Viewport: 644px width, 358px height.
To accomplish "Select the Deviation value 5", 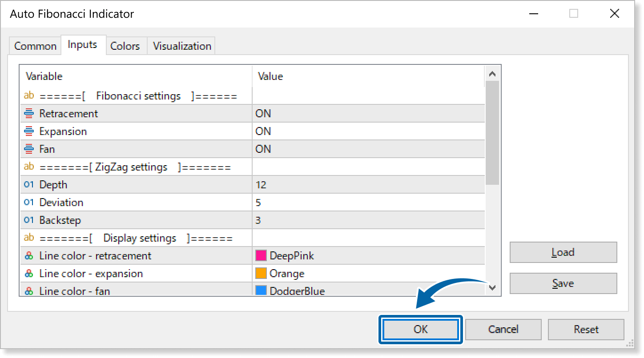I will 258,203.
